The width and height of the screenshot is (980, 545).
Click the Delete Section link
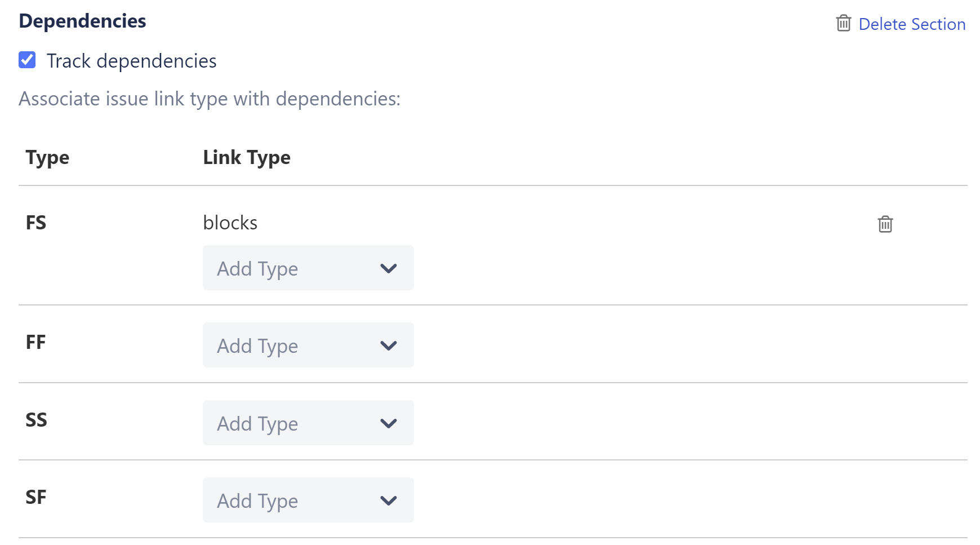coord(912,24)
